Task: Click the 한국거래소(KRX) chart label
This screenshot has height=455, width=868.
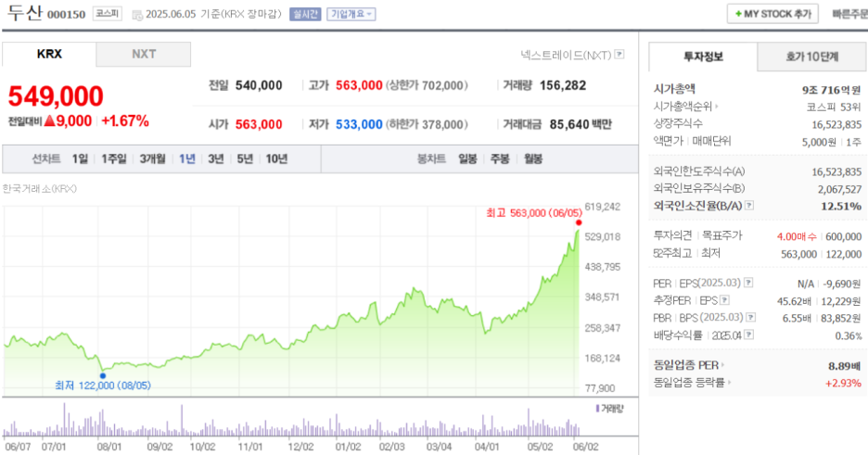Action: [39, 189]
